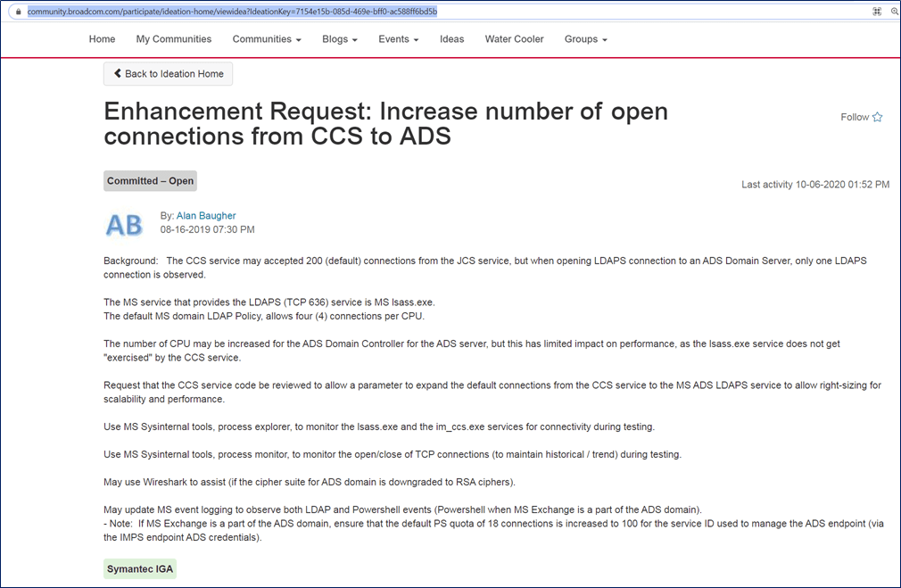The height and width of the screenshot is (588, 901).
Task: Select Ideas in the navigation bar
Action: pos(451,39)
